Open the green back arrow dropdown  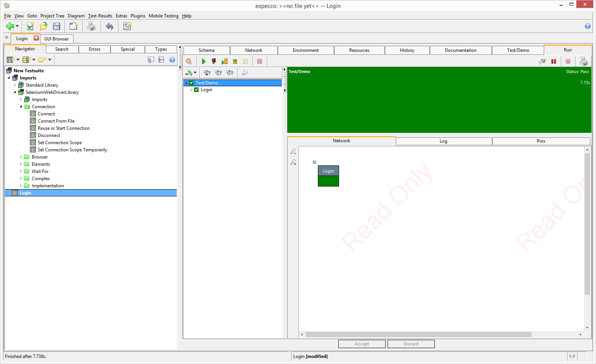[x=17, y=26]
